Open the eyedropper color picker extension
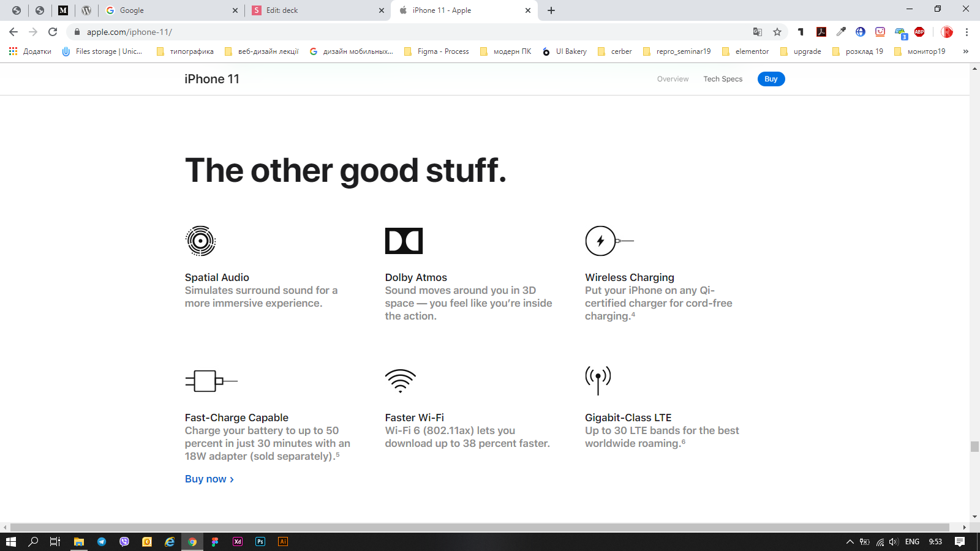980x551 pixels. (841, 32)
